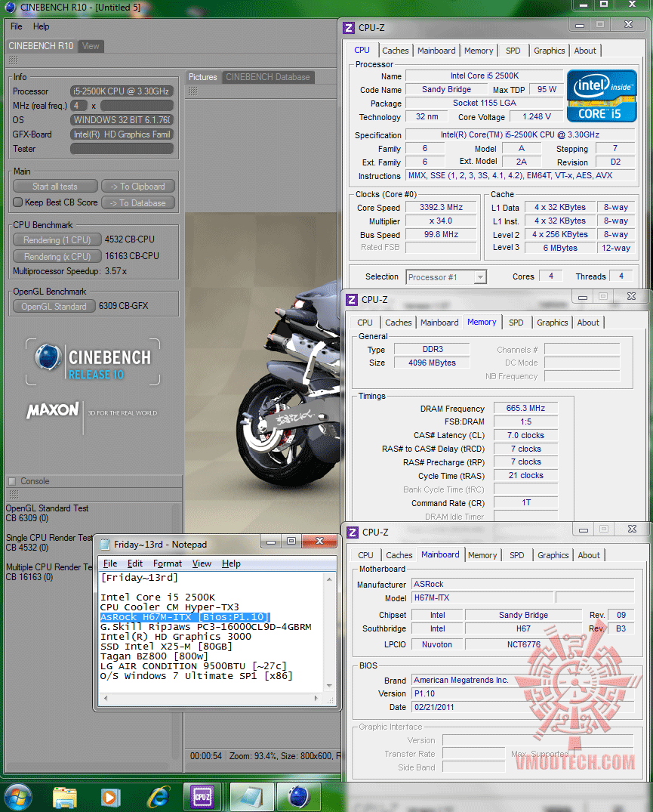Open Mainboard tab in top CPU-Z window
653x812 pixels.
pyautogui.click(x=436, y=51)
